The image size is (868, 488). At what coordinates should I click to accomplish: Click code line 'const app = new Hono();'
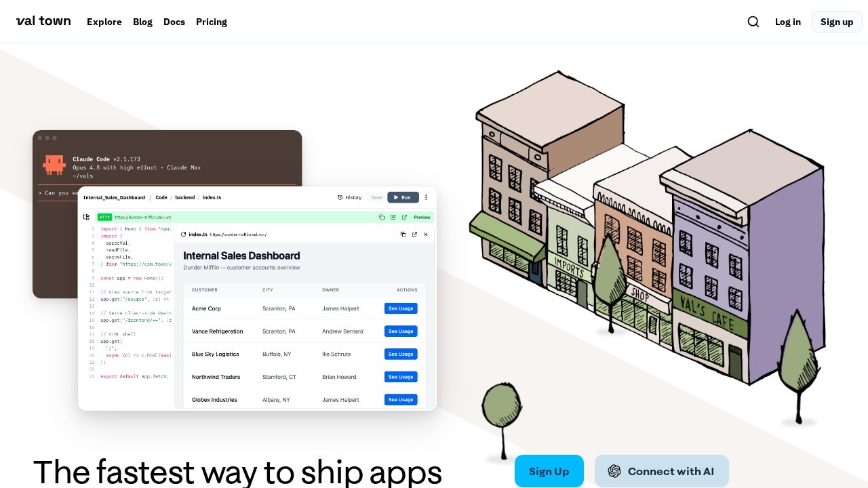click(132, 278)
